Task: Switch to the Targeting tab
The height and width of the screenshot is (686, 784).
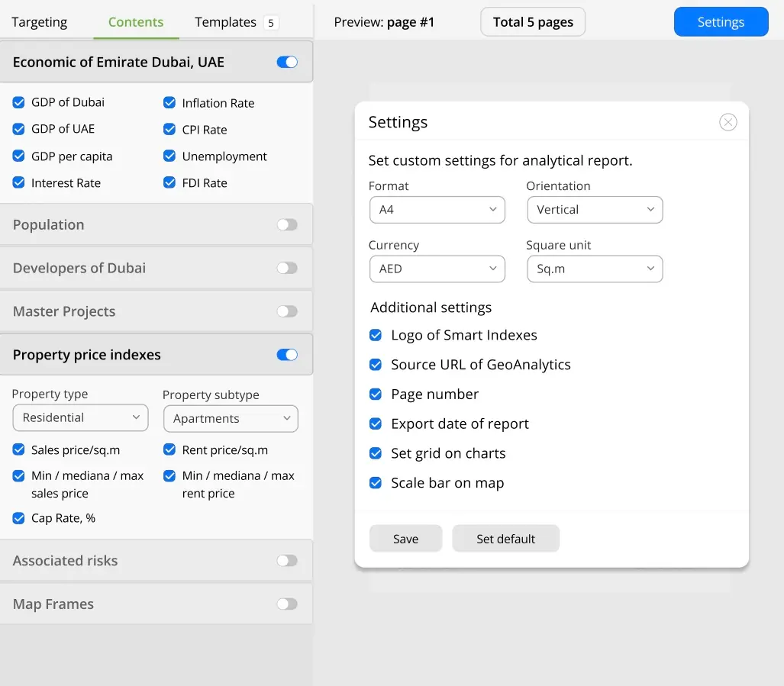Action: [x=39, y=22]
